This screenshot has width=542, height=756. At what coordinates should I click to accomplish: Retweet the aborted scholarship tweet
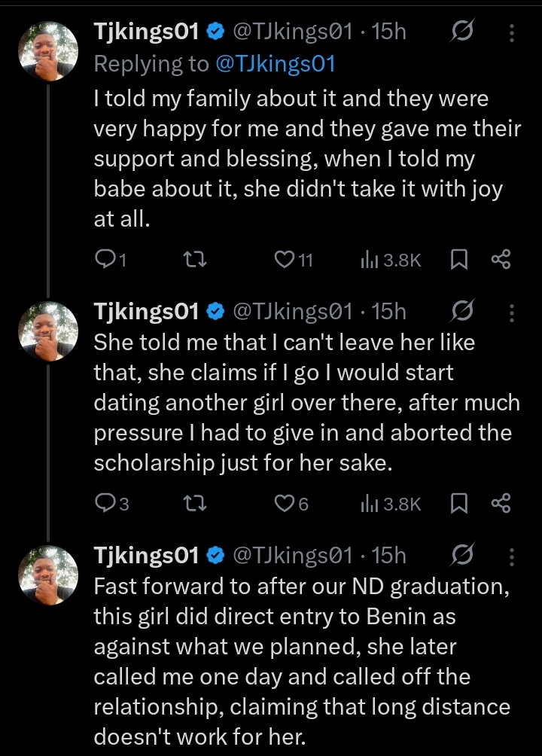tap(196, 504)
